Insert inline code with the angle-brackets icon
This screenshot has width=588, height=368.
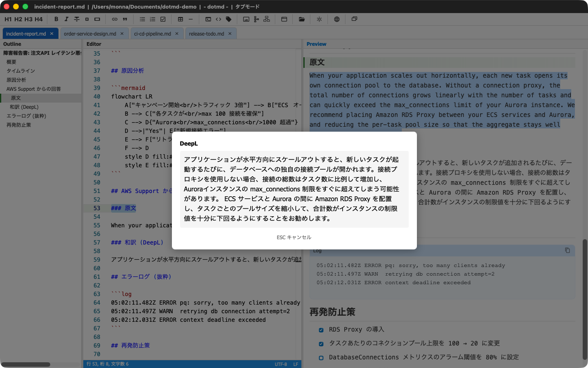coord(218,19)
